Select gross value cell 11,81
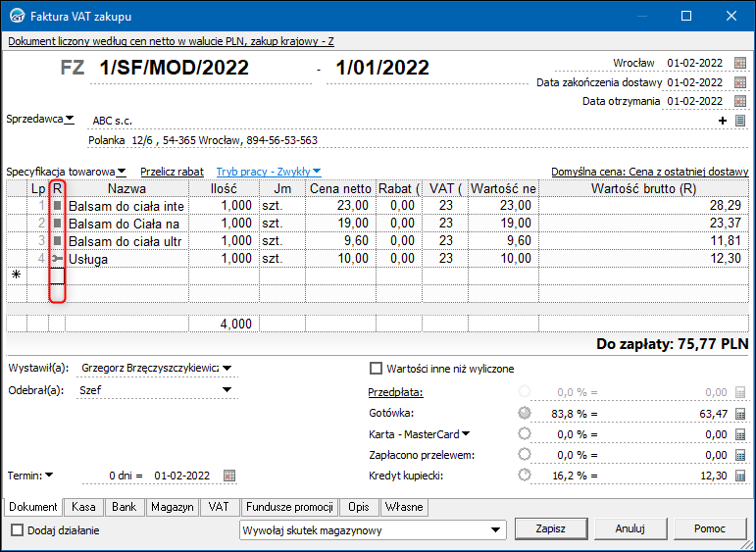 (x=643, y=240)
